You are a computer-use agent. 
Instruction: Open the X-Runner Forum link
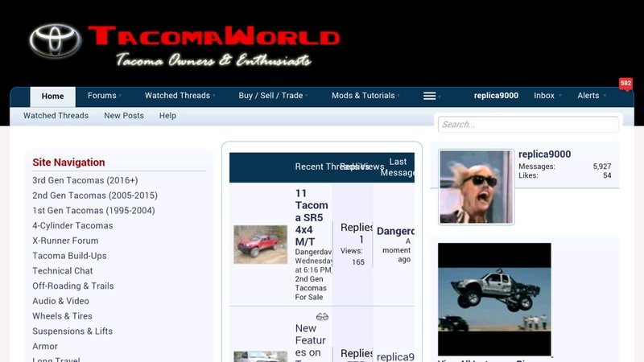[x=65, y=241]
